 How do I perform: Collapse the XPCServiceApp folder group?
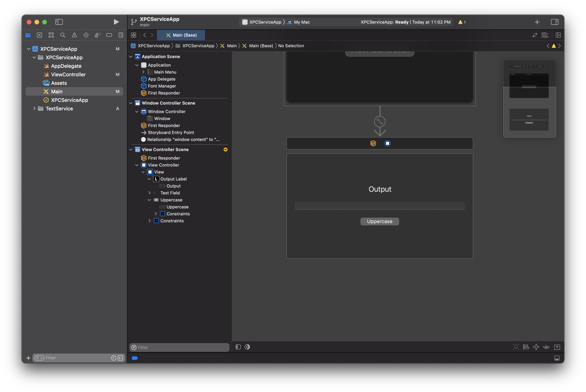tap(34, 58)
